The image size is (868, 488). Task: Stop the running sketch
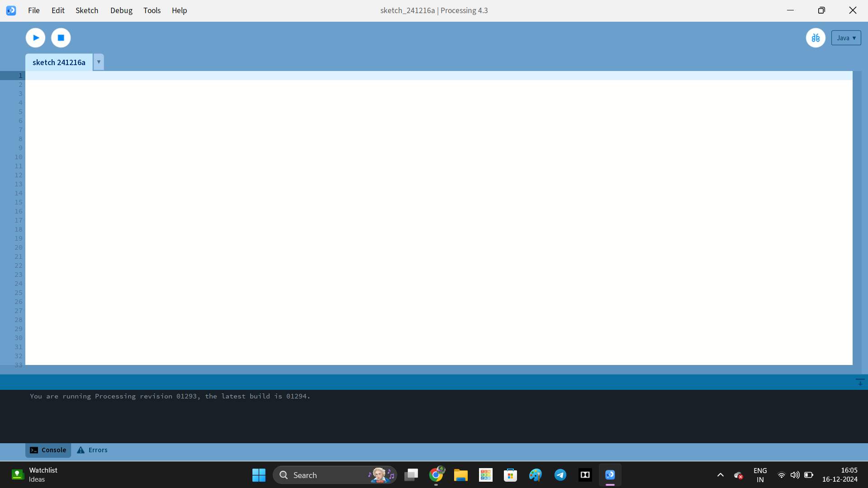pyautogui.click(x=61, y=38)
